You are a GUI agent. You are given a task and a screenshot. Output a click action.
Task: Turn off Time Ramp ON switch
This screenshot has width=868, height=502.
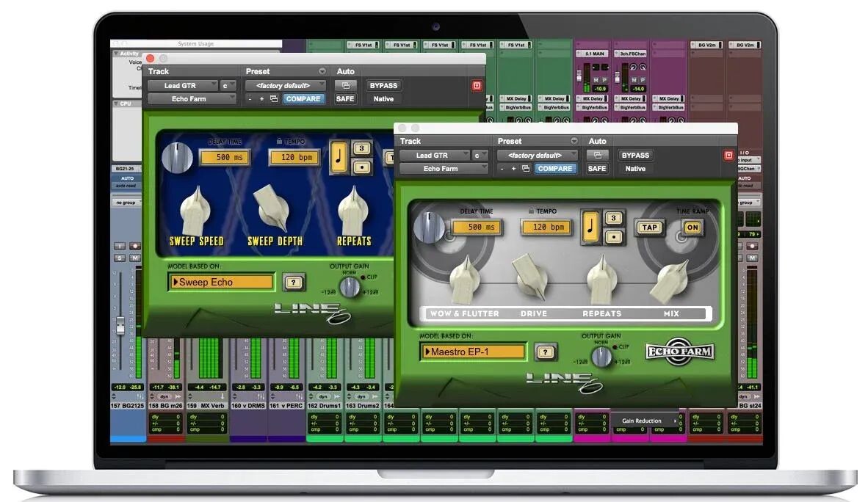pos(692,228)
